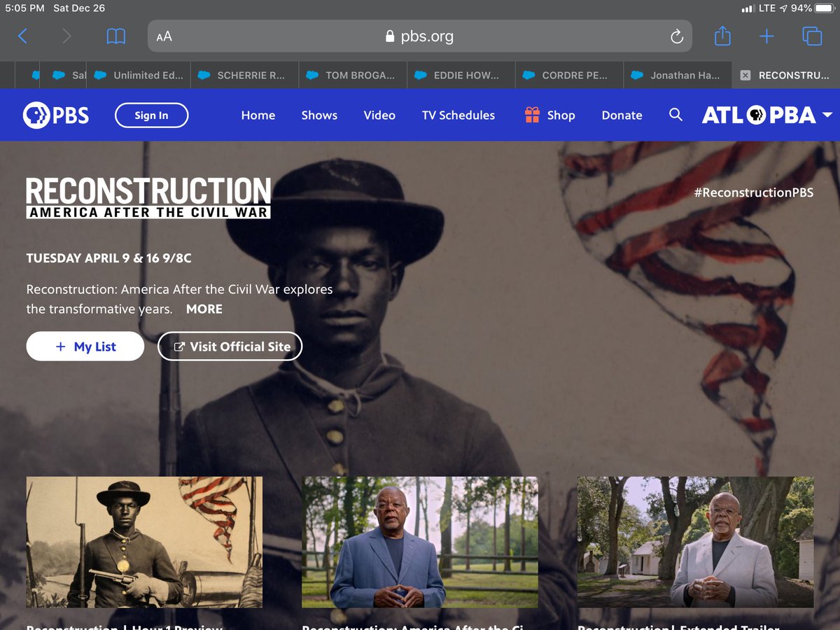The height and width of the screenshot is (630, 840).
Task: Add a new tab with plus icon
Action: point(766,36)
